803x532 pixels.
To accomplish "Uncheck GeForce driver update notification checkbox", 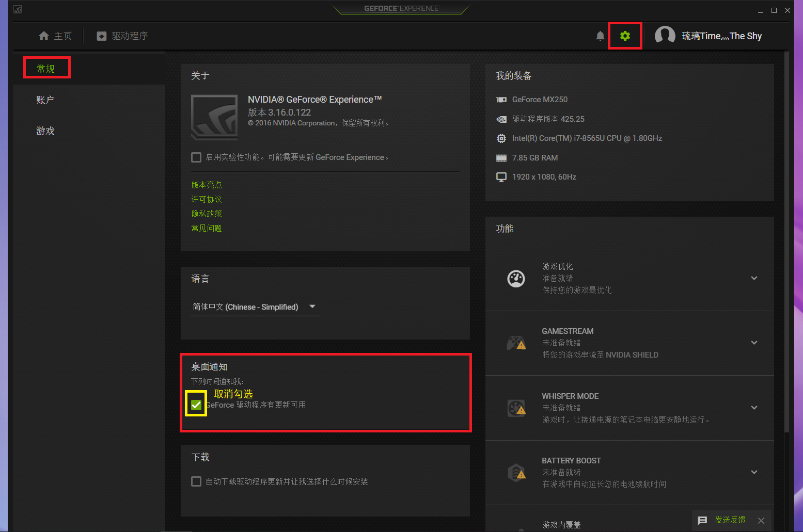I will 196,405.
